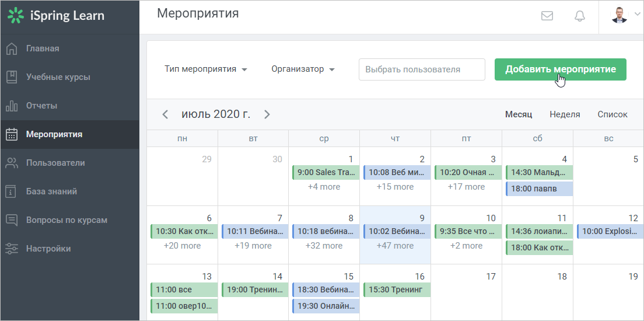This screenshot has width=644, height=321.
Task: Open the user avatar menu chevron
Action: click(637, 15)
